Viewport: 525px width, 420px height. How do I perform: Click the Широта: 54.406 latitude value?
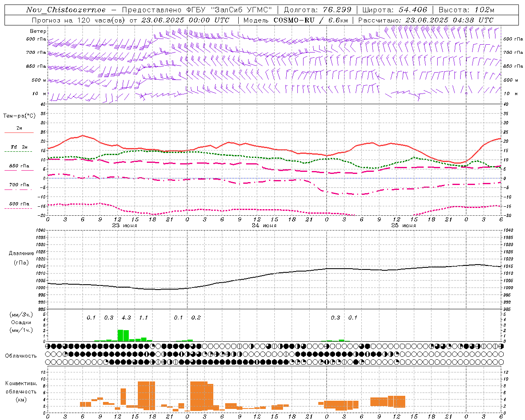pyautogui.click(x=395, y=10)
